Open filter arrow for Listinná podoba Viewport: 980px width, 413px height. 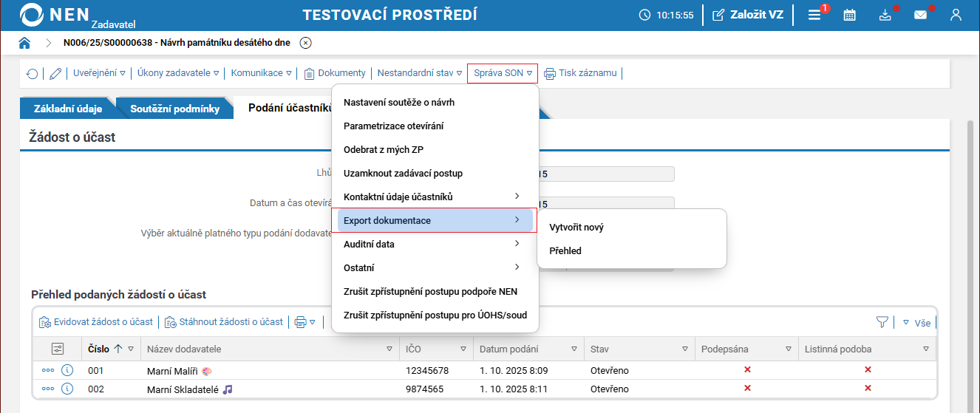coord(925,349)
